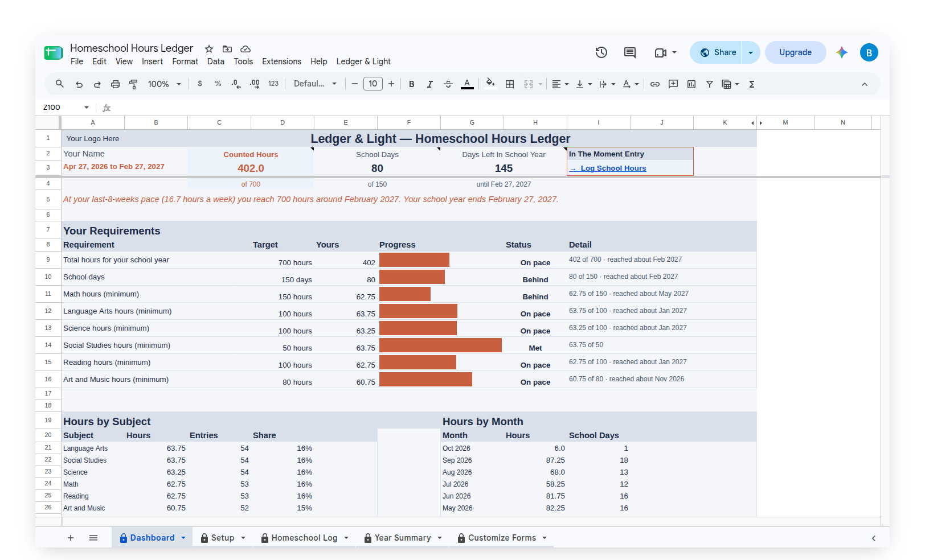Format as percent
The width and height of the screenshot is (925, 560).
[218, 84]
